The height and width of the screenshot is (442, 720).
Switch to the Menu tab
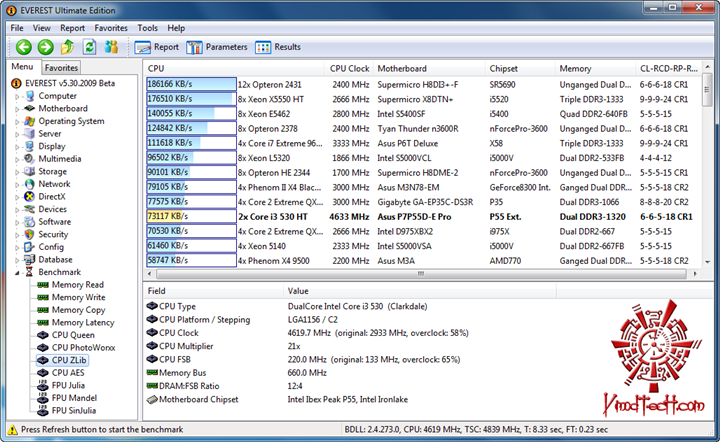pos(22,67)
